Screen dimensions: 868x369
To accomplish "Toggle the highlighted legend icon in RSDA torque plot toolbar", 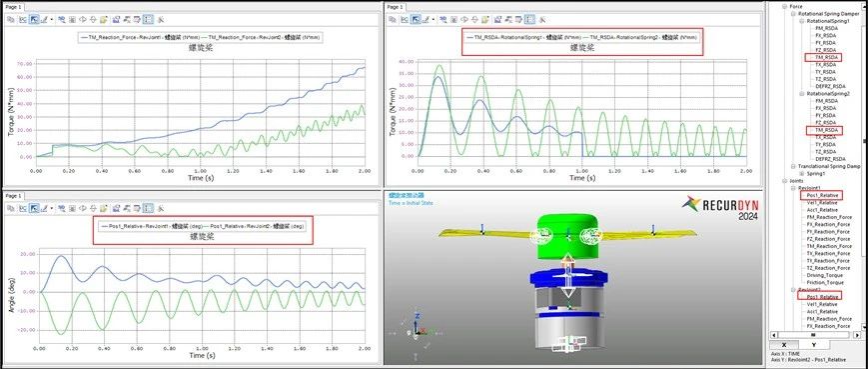I will (529, 19).
